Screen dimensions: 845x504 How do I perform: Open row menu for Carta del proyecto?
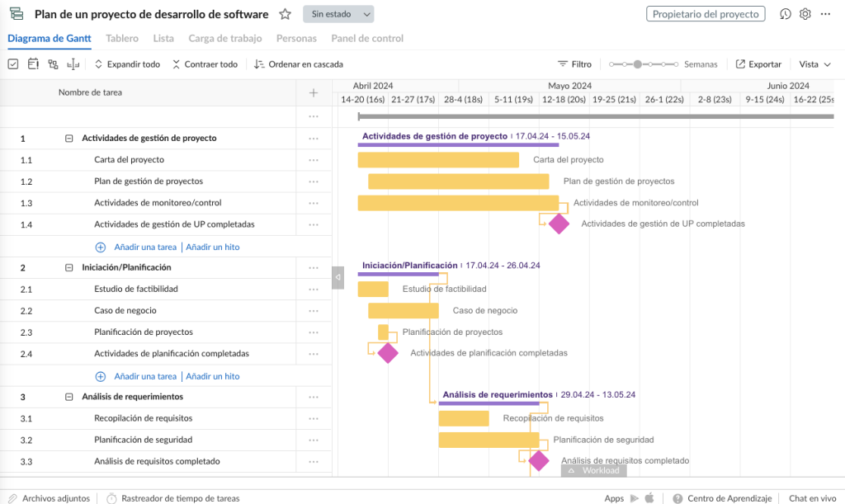click(313, 160)
